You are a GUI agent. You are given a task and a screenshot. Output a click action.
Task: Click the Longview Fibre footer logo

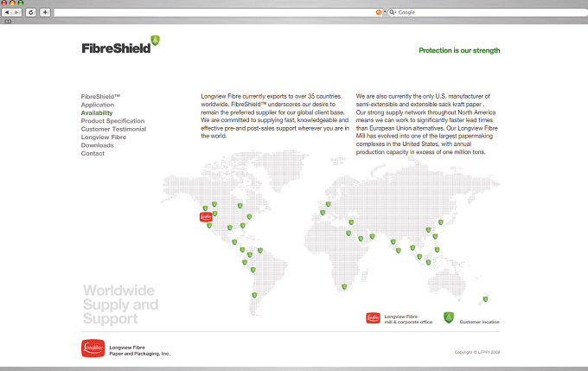pyautogui.click(x=93, y=349)
